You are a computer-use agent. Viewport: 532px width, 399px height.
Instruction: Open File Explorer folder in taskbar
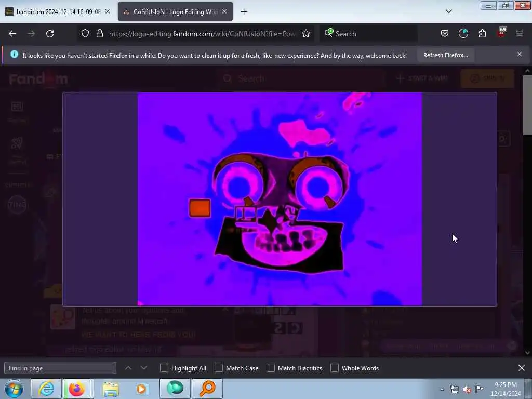pos(111,389)
